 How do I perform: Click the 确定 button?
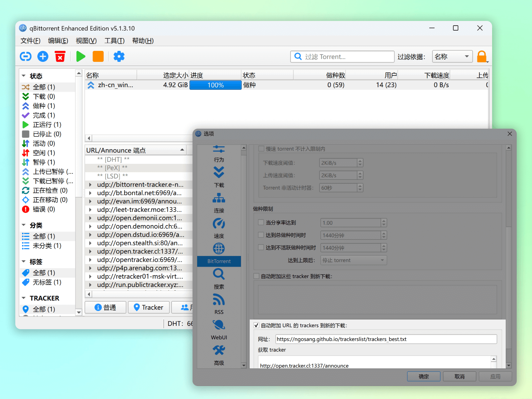pyautogui.click(x=424, y=376)
